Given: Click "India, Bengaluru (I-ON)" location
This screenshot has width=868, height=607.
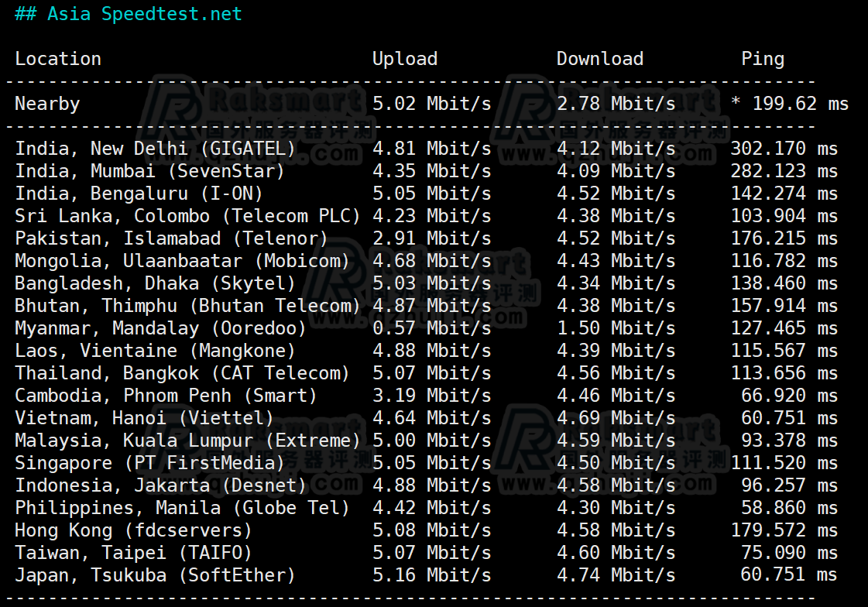Looking at the screenshot, I should coord(139,194).
